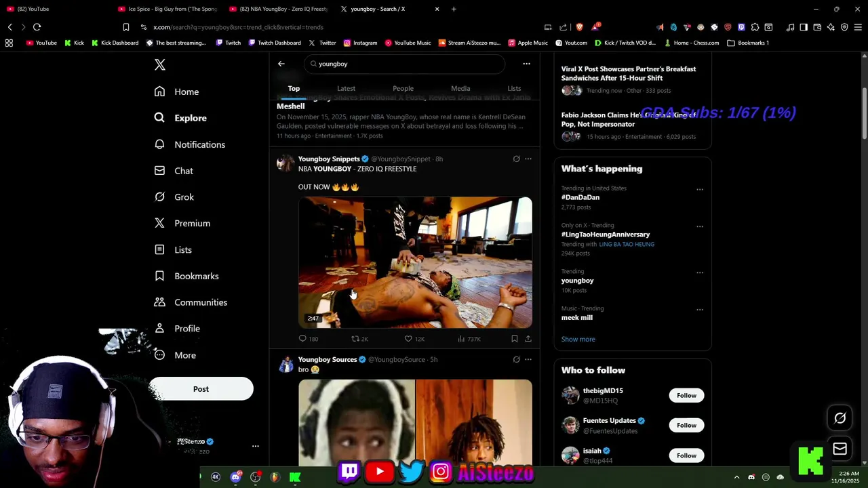Open more options for #DanDaDan trend
This screenshot has height=488, width=868.
point(700,190)
